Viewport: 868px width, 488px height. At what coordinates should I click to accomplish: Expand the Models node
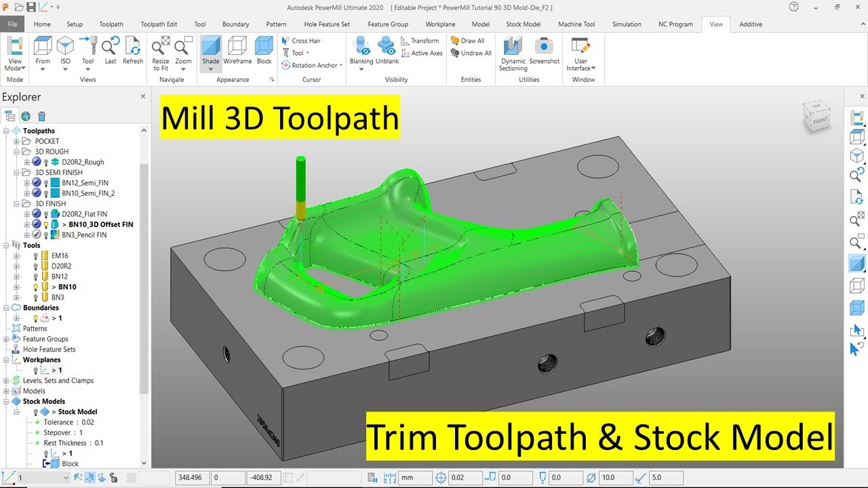6,391
